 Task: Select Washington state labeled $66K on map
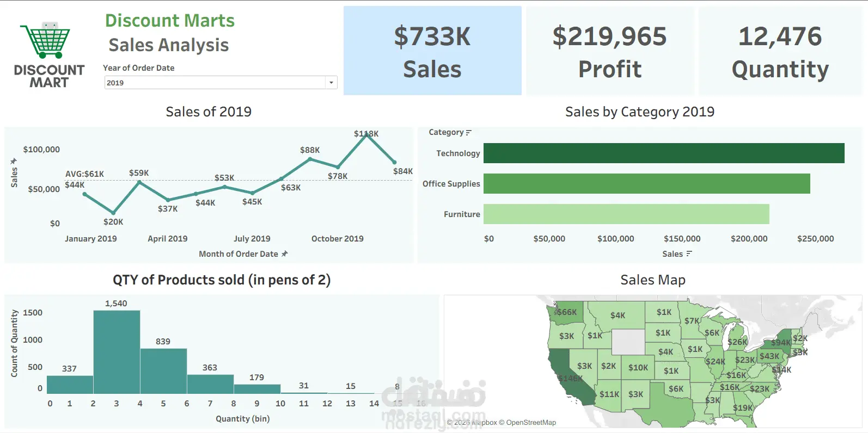pos(567,312)
